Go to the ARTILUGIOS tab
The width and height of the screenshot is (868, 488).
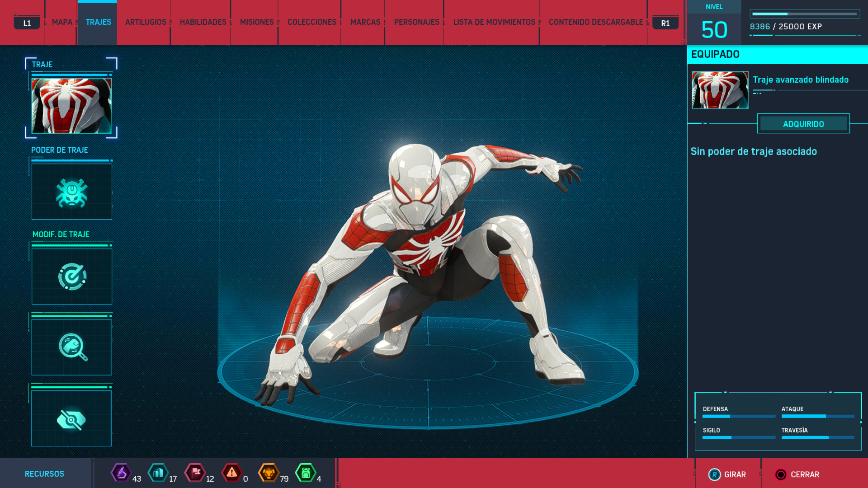[x=146, y=22]
